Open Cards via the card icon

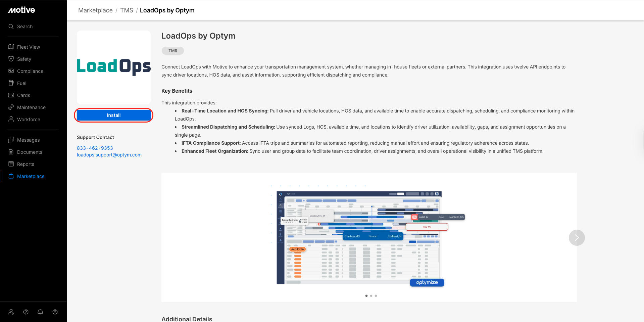coord(11,95)
